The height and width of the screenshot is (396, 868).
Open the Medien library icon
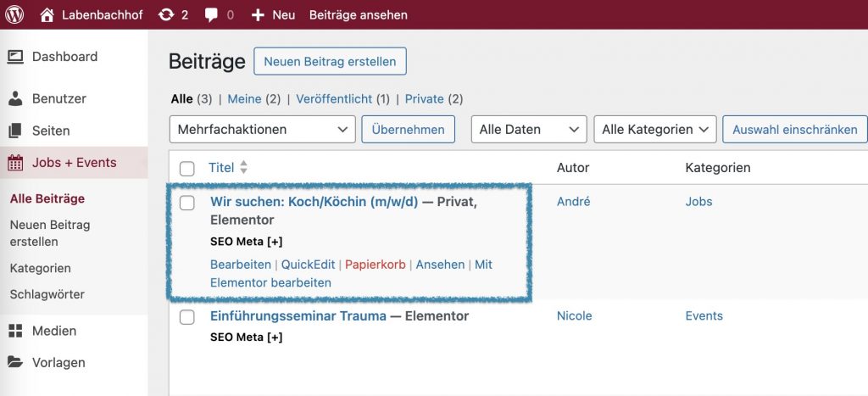tap(15, 331)
